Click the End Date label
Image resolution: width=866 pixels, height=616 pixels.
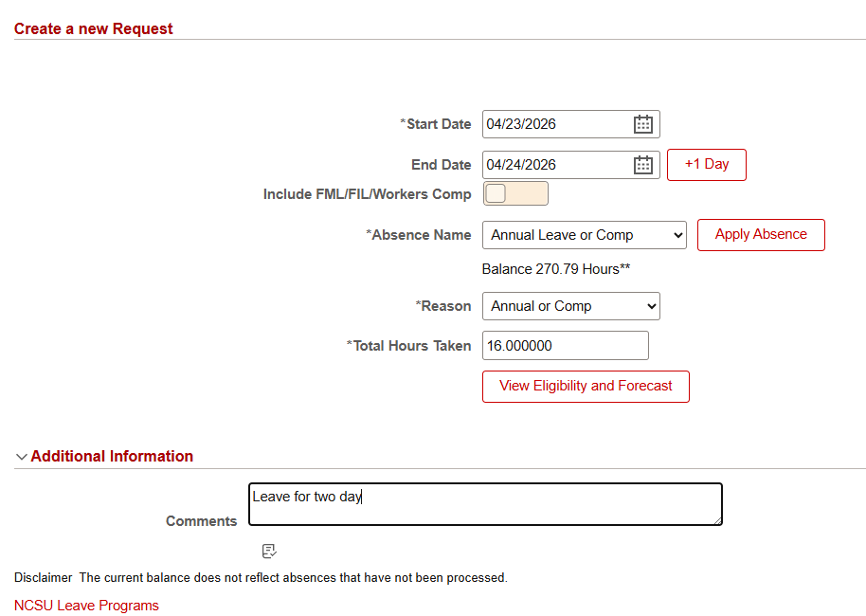[442, 165]
